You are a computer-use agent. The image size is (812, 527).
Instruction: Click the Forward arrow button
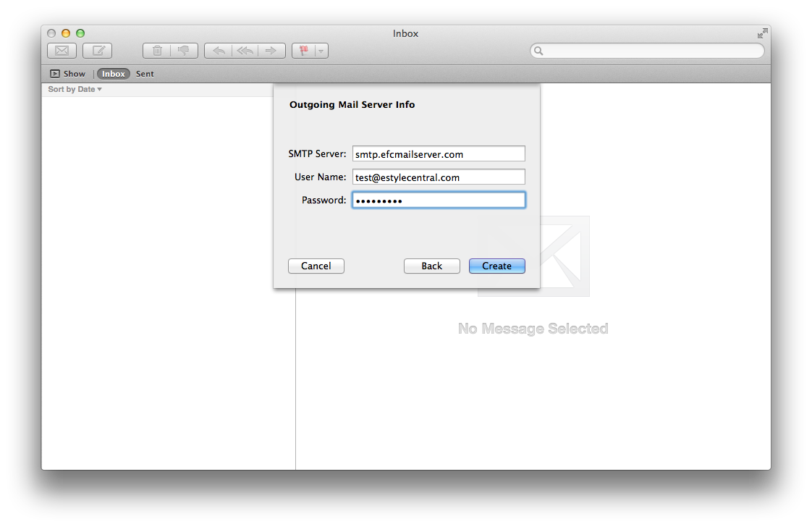272,51
